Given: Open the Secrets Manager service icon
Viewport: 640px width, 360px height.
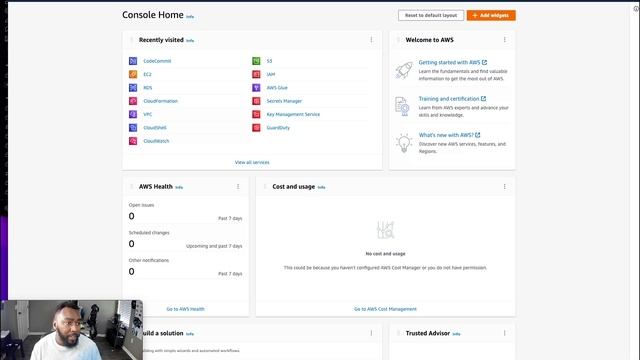Looking at the screenshot, I should click(256, 101).
